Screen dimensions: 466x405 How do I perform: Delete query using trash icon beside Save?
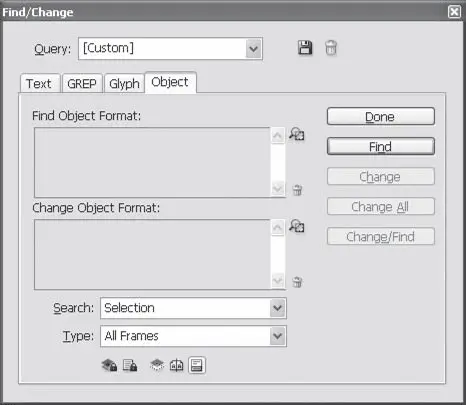click(331, 48)
